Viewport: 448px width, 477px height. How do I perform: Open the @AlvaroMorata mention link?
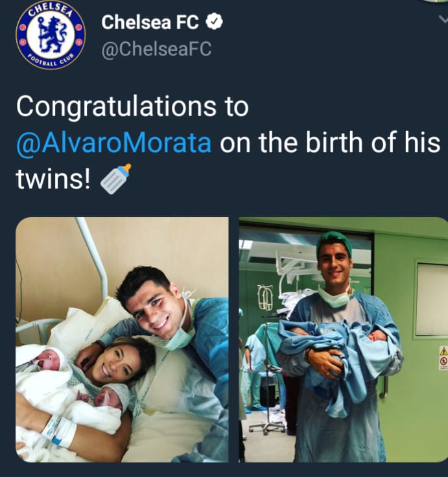(x=114, y=143)
